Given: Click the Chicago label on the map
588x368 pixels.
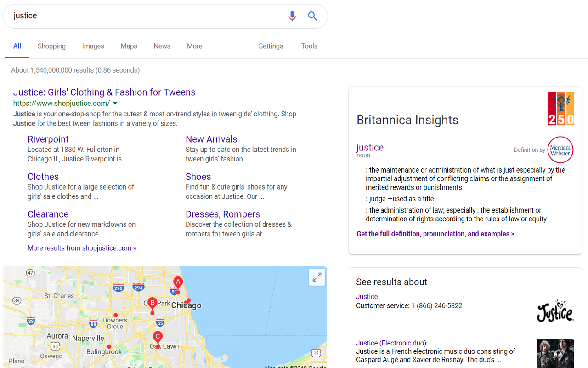Looking at the screenshot, I should pyautogui.click(x=186, y=305).
